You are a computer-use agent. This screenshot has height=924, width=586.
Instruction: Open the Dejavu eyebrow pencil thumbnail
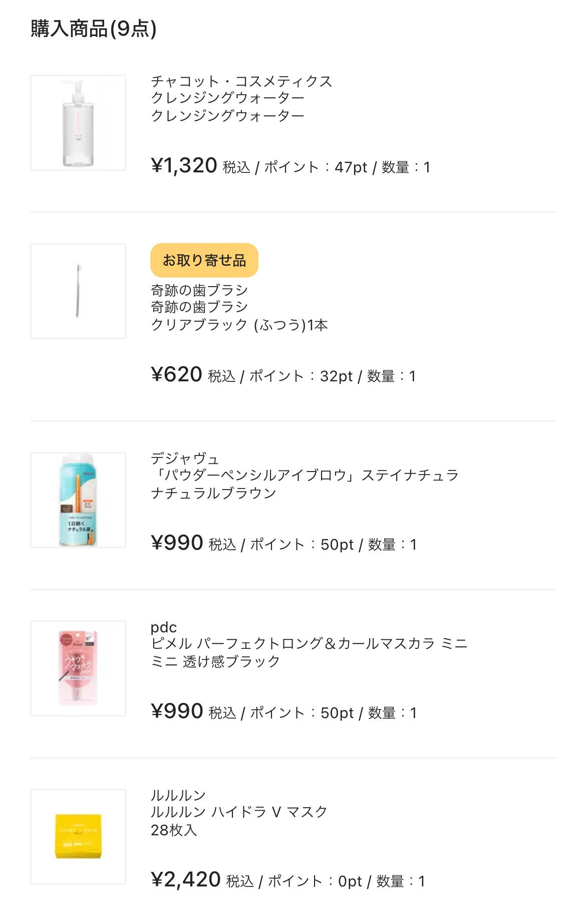(78, 500)
